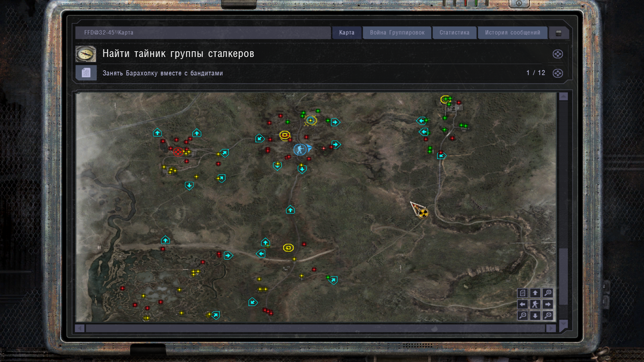The image size is (644, 362).
Task: Show subtask 'Занять Барахолку' location on map
Action: pyautogui.click(x=557, y=73)
